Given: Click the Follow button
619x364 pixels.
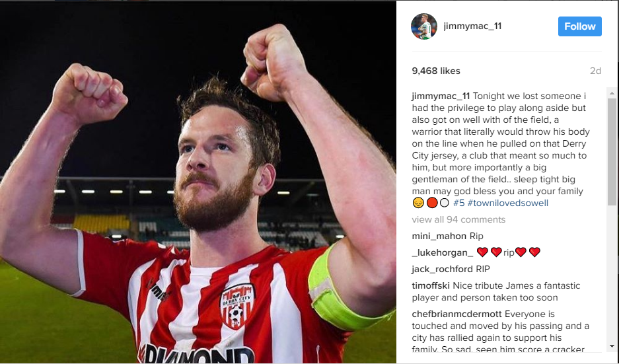Looking at the screenshot, I should (x=579, y=26).
